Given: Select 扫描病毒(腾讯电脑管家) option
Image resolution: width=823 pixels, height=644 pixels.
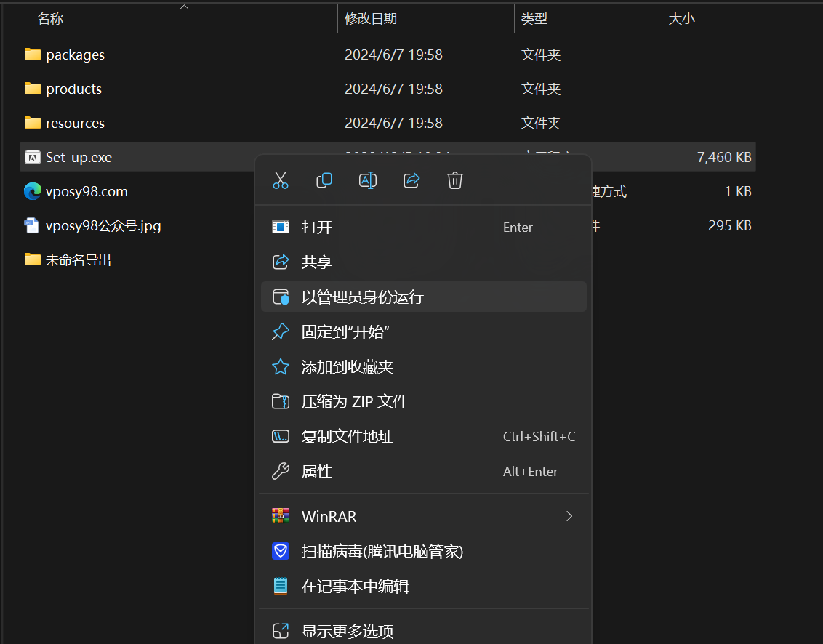Looking at the screenshot, I should (382, 552).
